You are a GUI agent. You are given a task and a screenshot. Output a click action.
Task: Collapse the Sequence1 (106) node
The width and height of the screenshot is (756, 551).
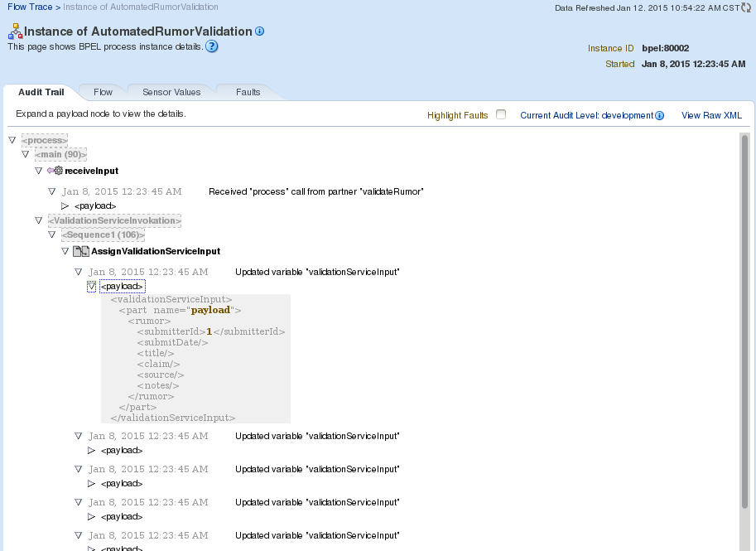point(50,235)
